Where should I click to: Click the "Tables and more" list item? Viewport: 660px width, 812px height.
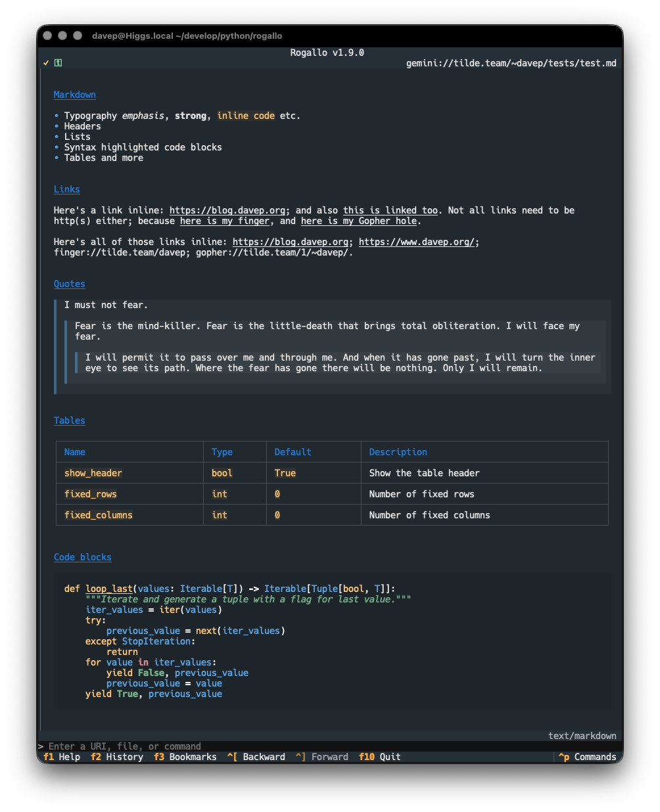(104, 158)
